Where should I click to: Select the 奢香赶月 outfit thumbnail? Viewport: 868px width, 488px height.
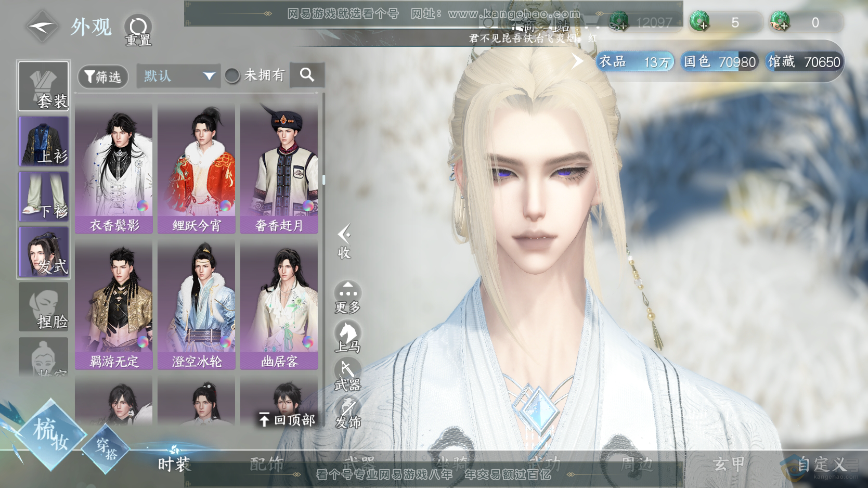pos(279,169)
